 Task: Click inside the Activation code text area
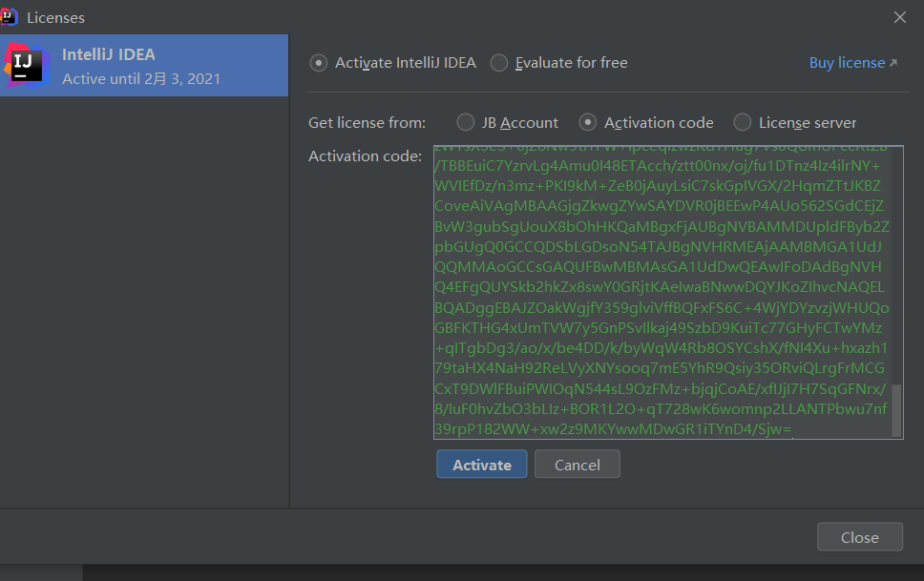(x=668, y=292)
